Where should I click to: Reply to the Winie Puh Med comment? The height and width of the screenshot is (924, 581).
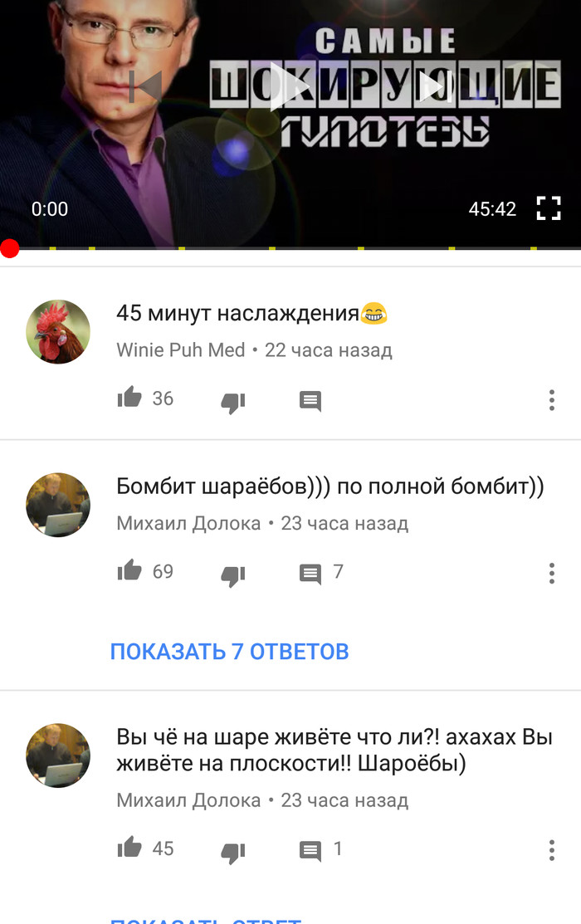point(310,401)
